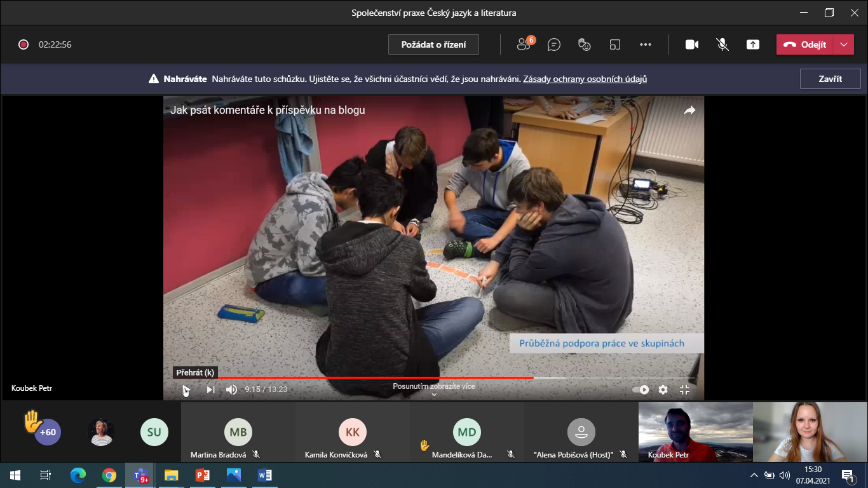The width and height of the screenshot is (868, 488).
Task: Expand the arrow next to Odejít
Action: coord(843,44)
